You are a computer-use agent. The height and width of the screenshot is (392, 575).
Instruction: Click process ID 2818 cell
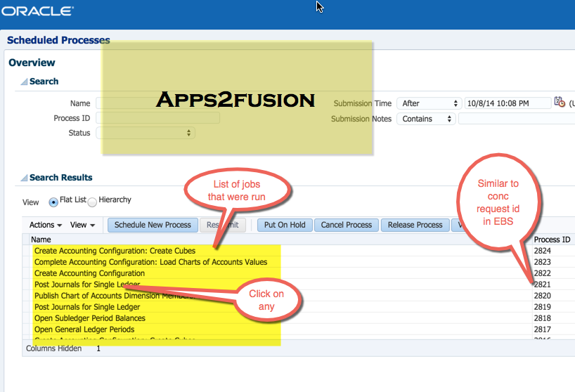click(543, 318)
